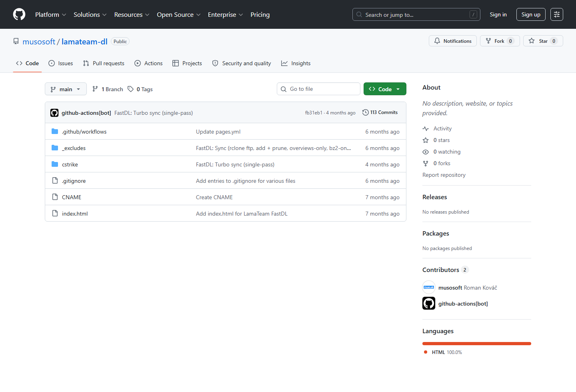Viewport: 576px width, 392px height.
Task: Expand the Open Source menu
Action: click(x=178, y=14)
